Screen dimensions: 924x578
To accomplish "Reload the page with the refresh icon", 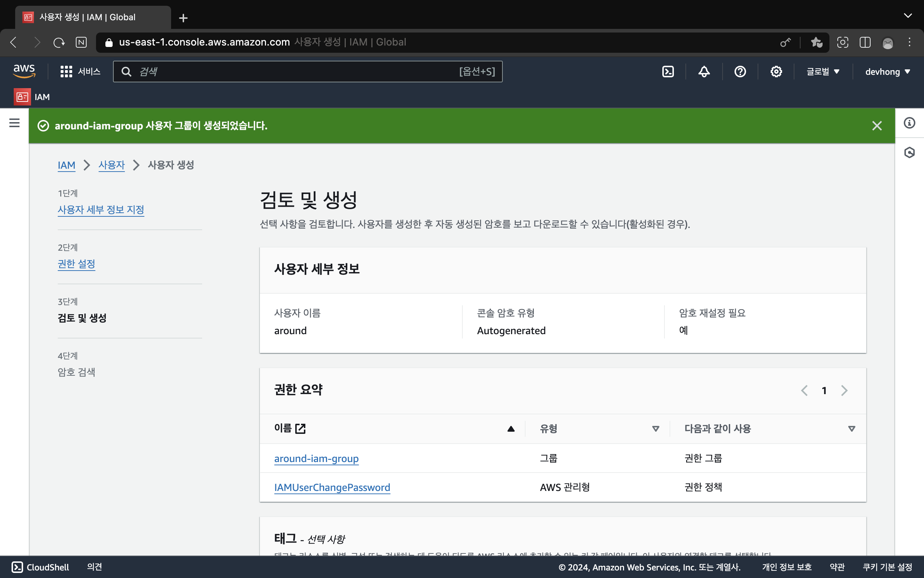I will click(59, 42).
